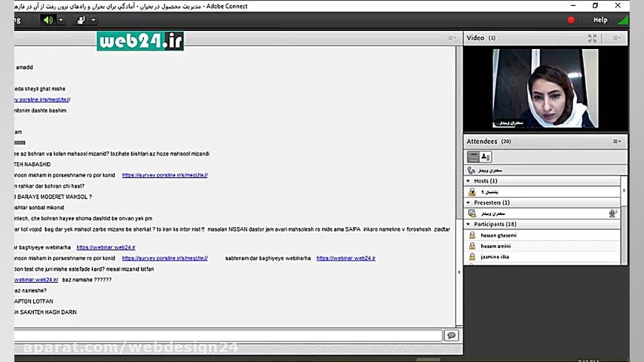Open the Help menu
This screenshot has height=362, width=644.
coord(600,20)
